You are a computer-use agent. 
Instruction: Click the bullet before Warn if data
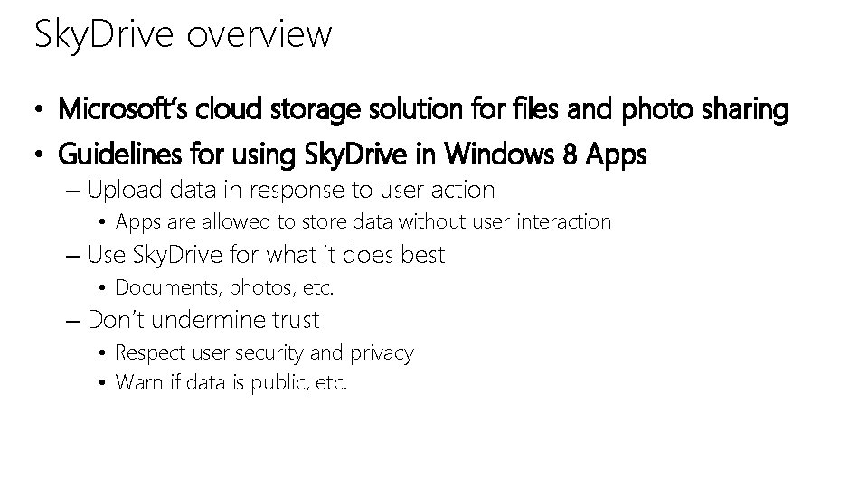click(102, 383)
